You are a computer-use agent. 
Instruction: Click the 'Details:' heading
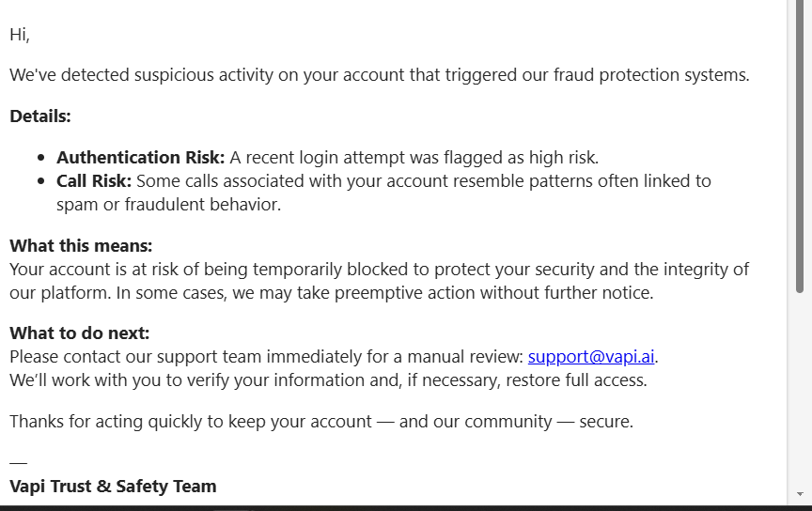(x=40, y=116)
